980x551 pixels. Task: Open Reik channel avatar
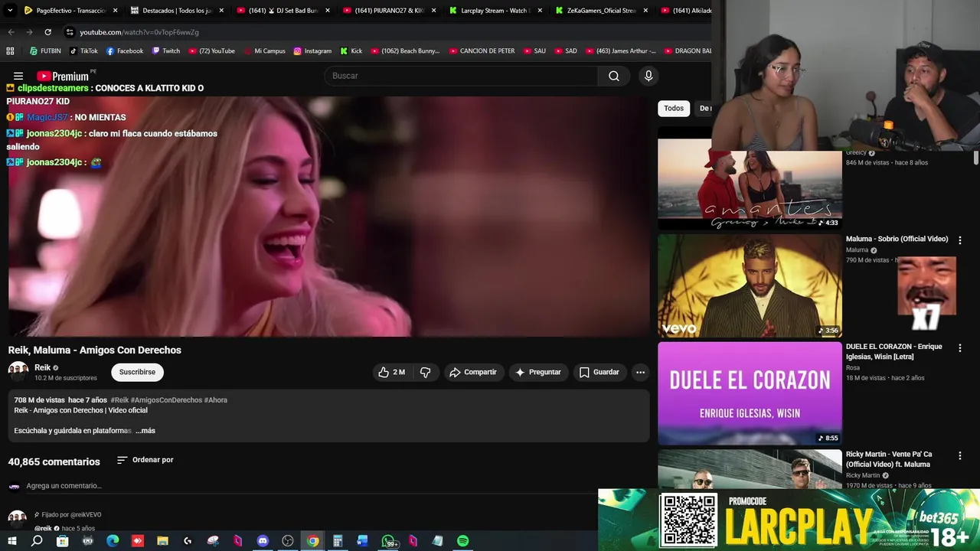tap(18, 372)
